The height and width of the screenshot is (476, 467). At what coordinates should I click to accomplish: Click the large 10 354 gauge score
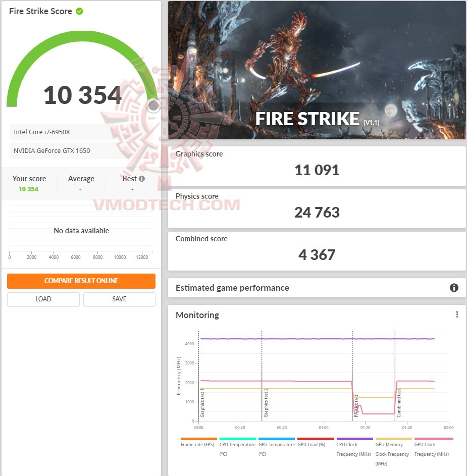click(x=82, y=95)
